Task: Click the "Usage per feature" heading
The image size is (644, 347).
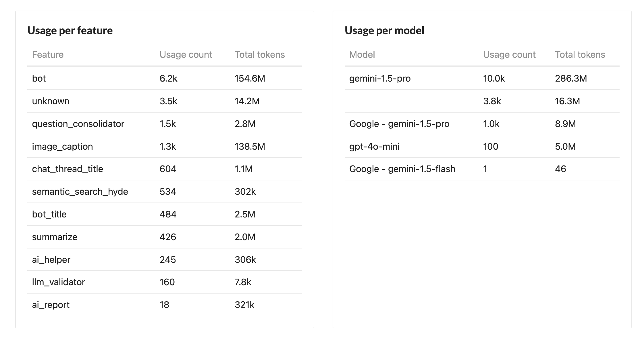Action: [x=70, y=30]
